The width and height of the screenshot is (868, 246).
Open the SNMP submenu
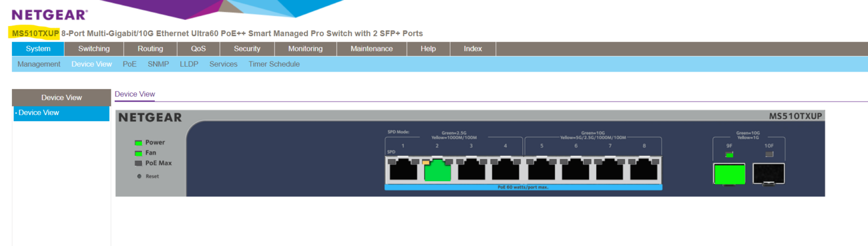[x=158, y=64]
